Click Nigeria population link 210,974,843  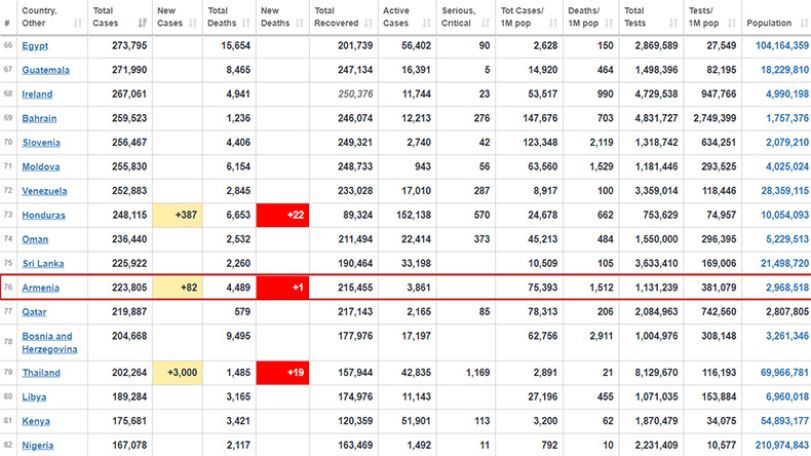[x=782, y=445]
